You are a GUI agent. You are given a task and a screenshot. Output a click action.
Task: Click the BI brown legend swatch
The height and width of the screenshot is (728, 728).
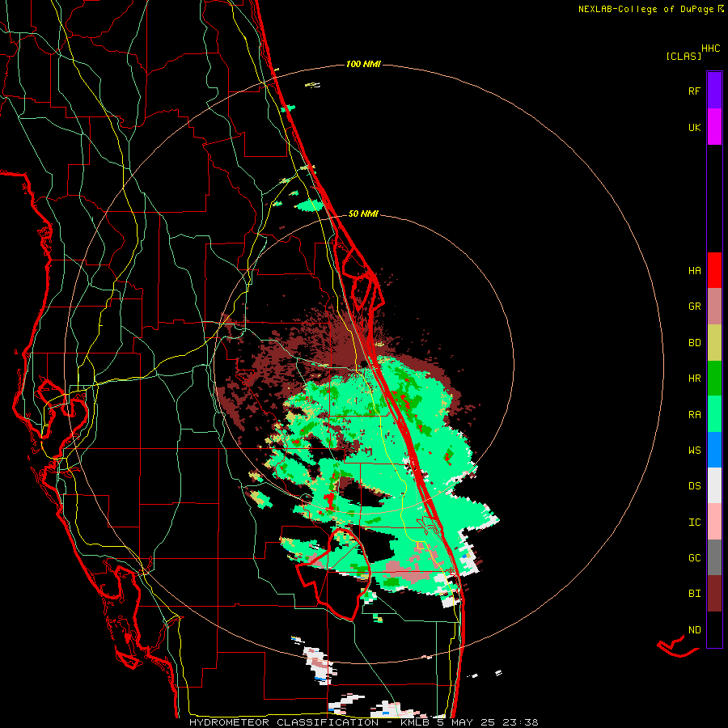(714, 594)
